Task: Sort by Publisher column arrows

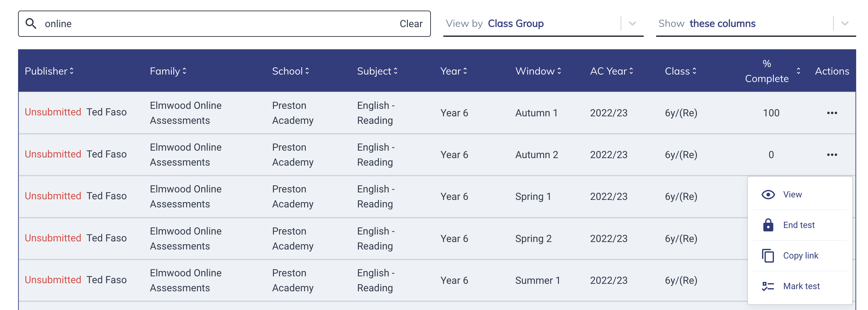Action: click(72, 71)
